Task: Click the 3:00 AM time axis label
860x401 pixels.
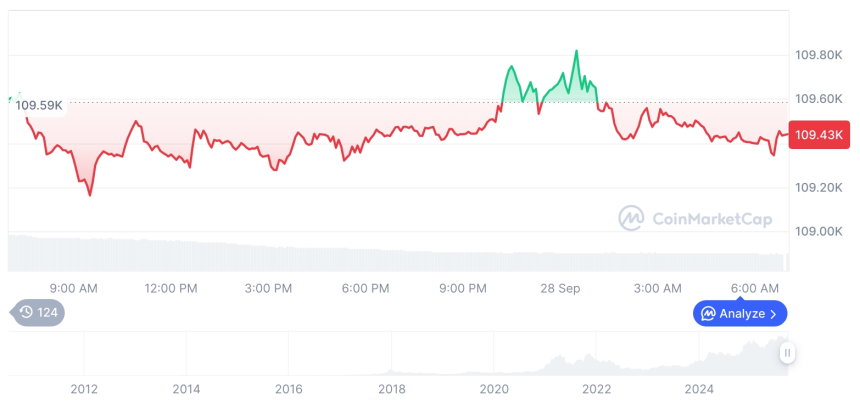Action: click(658, 288)
